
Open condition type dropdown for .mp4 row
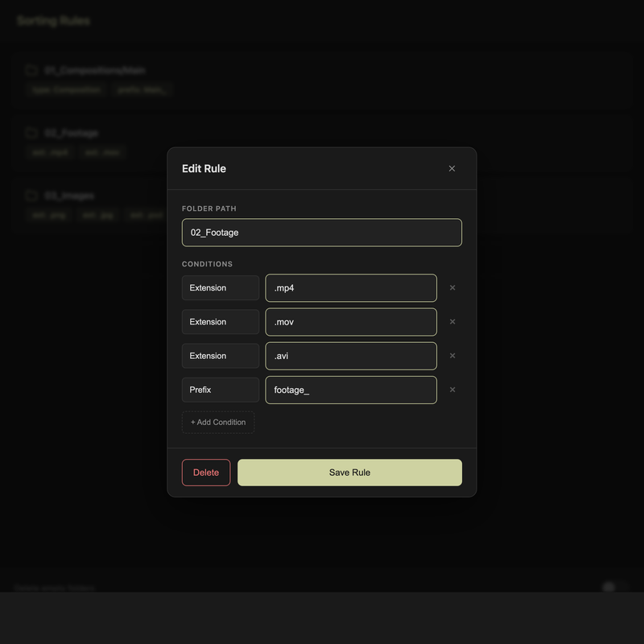click(220, 288)
